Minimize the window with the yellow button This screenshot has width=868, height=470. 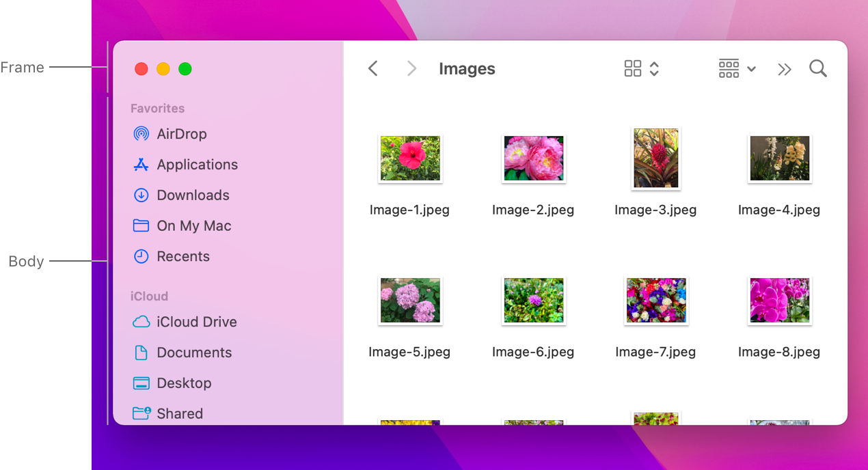click(163, 69)
